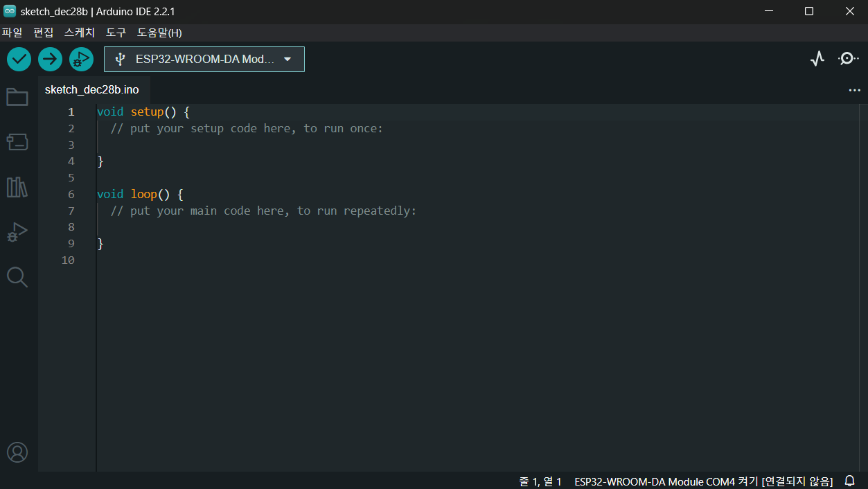Screen dimensions: 868x489
Task: Click the user account profile icon
Action: (x=17, y=452)
